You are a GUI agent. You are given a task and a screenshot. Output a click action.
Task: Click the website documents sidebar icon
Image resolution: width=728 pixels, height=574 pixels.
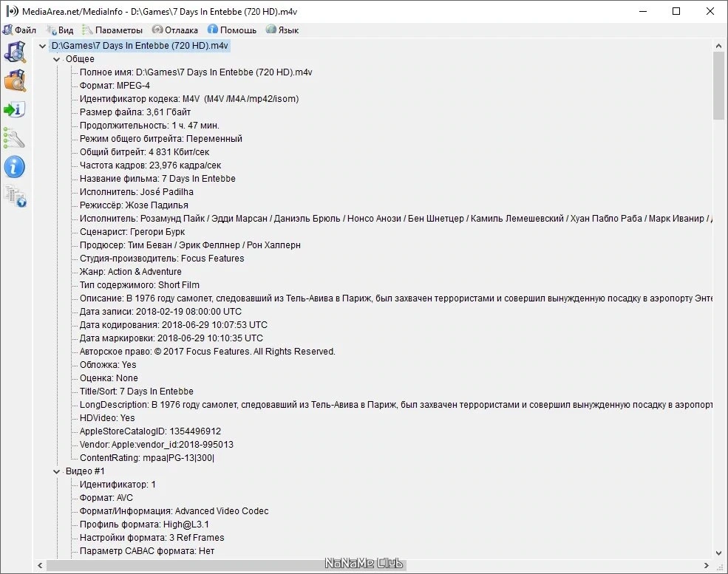pyautogui.click(x=15, y=196)
